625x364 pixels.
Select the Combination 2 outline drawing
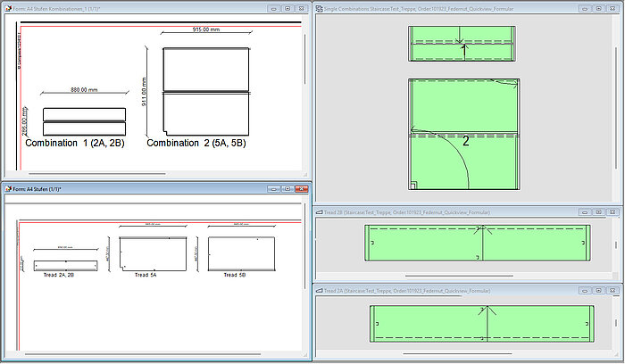(205, 92)
